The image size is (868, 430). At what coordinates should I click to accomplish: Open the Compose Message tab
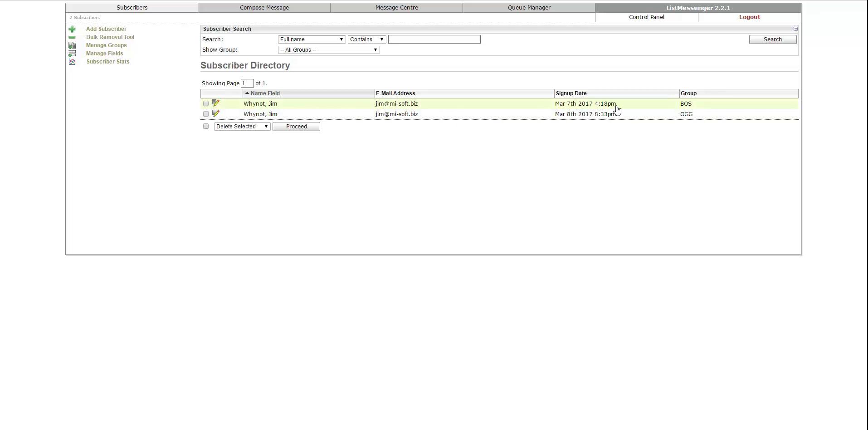[264, 8]
